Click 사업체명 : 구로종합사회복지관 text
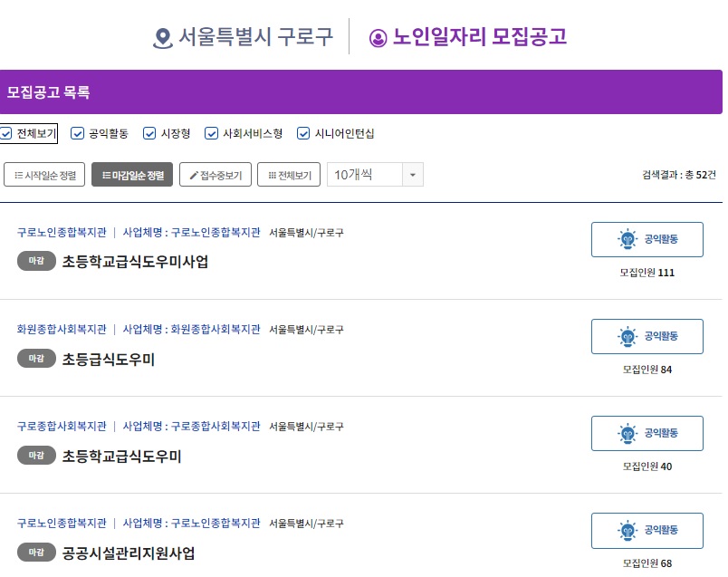This screenshot has width=728, height=577. pyautogui.click(x=191, y=427)
